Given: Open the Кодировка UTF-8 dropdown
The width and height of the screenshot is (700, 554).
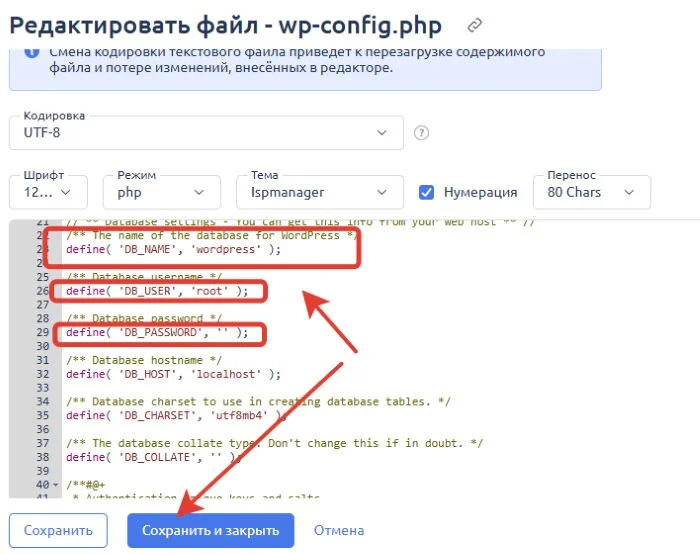Looking at the screenshot, I should point(206,133).
